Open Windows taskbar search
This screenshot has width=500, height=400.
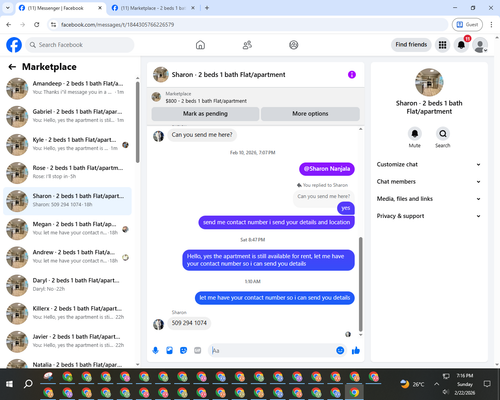click(x=28, y=384)
